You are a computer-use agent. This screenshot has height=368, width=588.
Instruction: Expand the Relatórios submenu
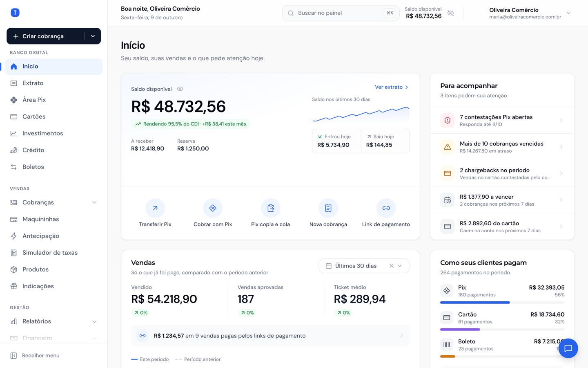[94, 321]
